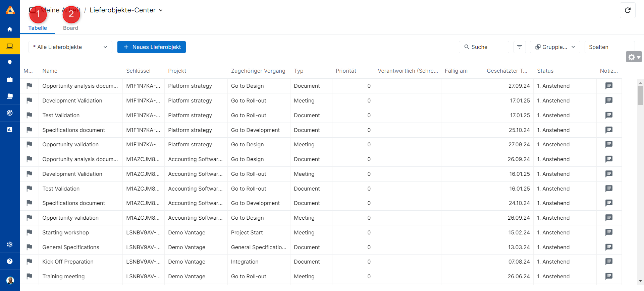Click the lightbulb ideas sidebar icon

click(10, 63)
